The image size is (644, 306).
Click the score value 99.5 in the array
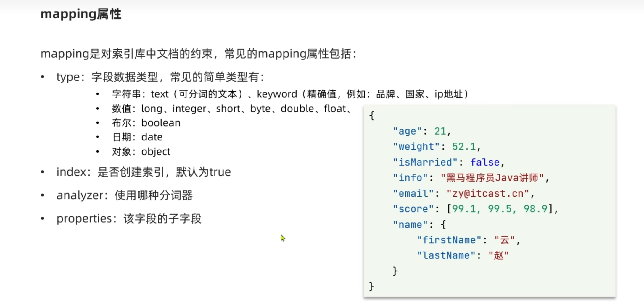500,209
